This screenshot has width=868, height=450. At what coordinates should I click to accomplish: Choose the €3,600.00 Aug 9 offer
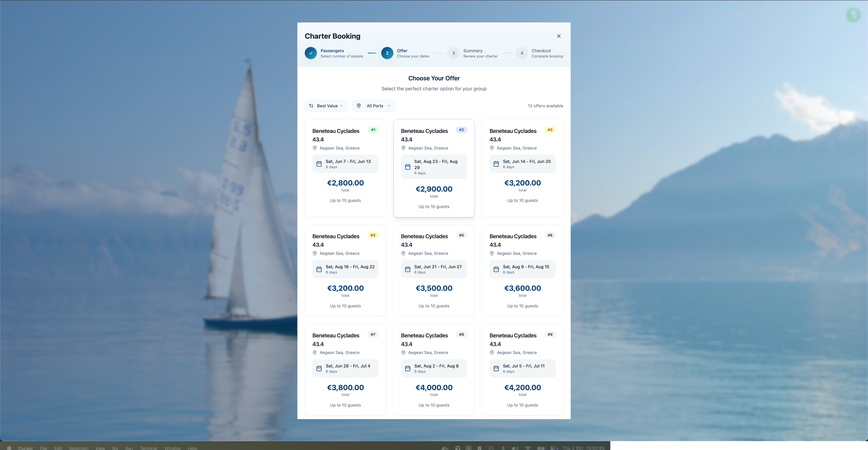(522, 270)
